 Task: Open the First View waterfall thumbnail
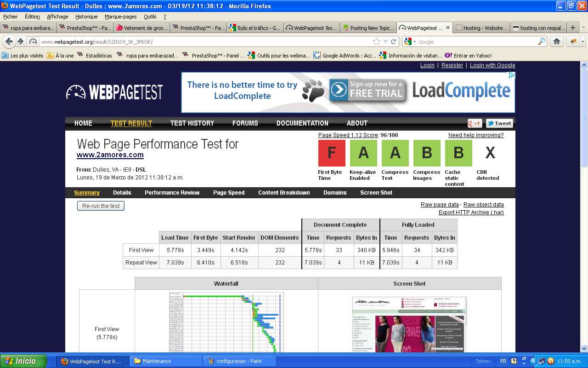coord(226,322)
